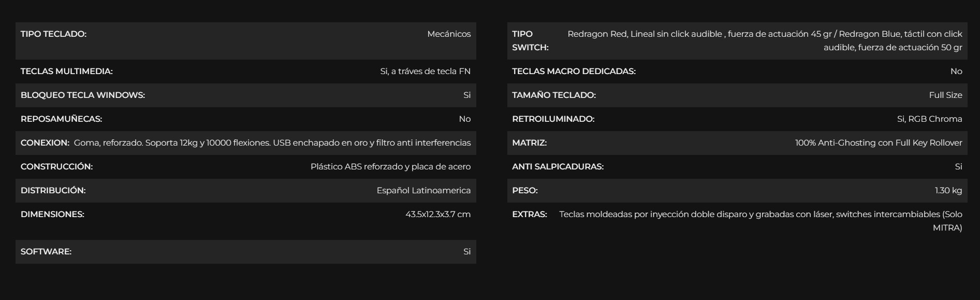
Task: Click the EXTRAS row label
Action: tap(530, 215)
